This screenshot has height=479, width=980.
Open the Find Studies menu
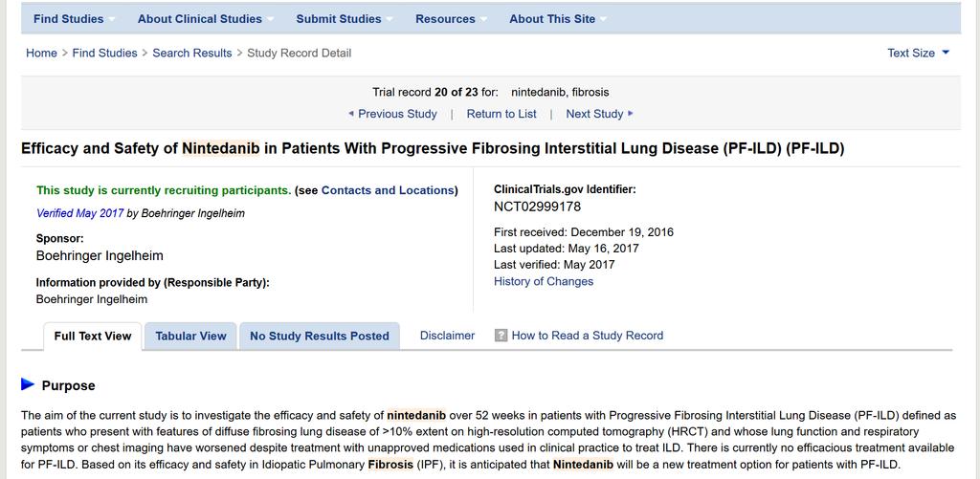point(69,19)
